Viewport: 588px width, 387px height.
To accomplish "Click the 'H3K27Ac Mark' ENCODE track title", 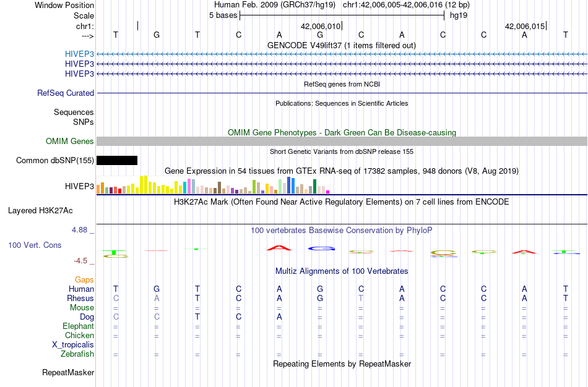I will (x=342, y=202).
